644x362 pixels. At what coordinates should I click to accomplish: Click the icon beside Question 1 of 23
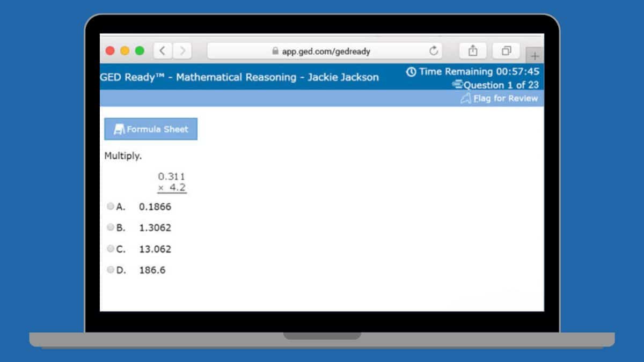pos(457,85)
